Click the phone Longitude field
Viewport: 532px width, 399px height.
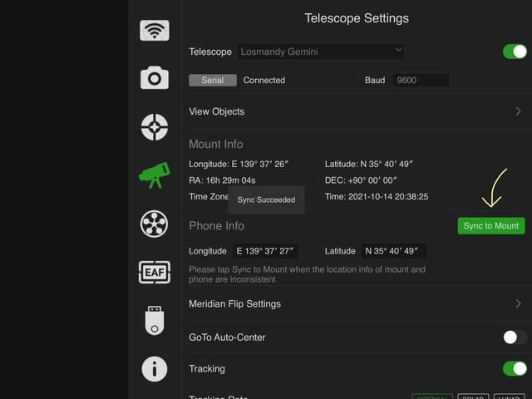pyautogui.click(x=264, y=251)
